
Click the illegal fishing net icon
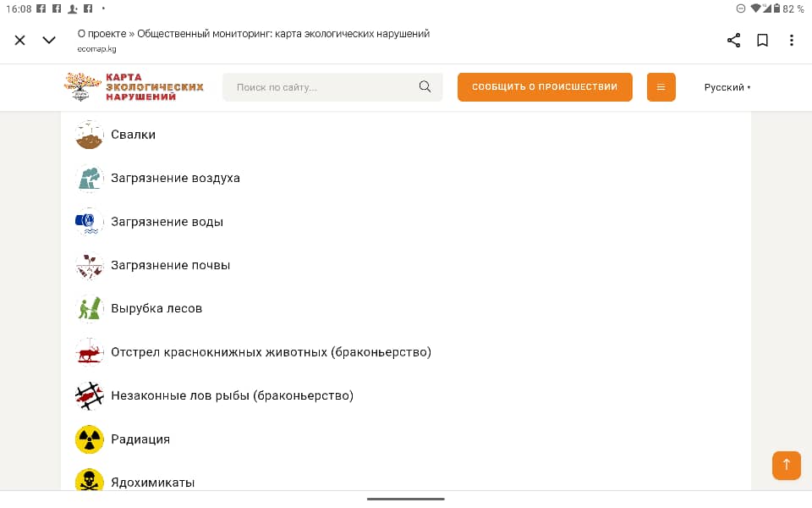pyautogui.click(x=89, y=396)
